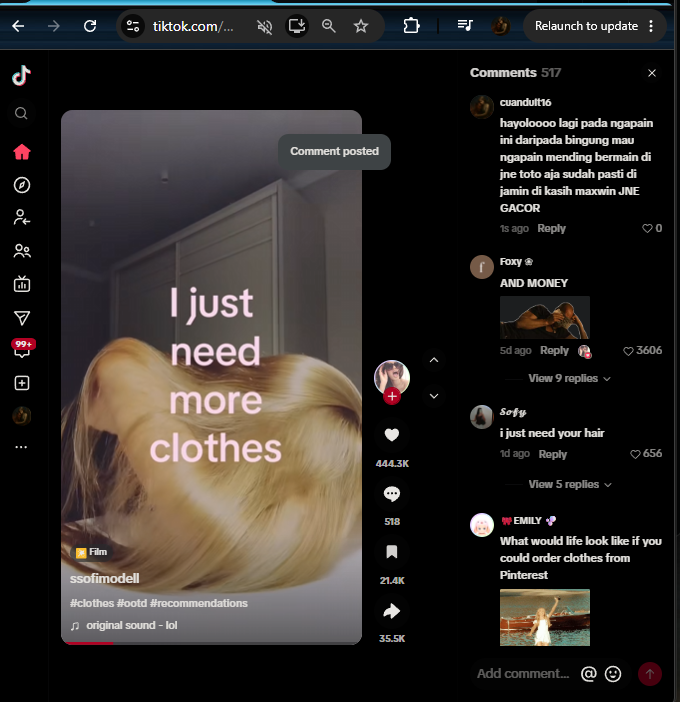Expand View 5 replies

click(570, 484)
